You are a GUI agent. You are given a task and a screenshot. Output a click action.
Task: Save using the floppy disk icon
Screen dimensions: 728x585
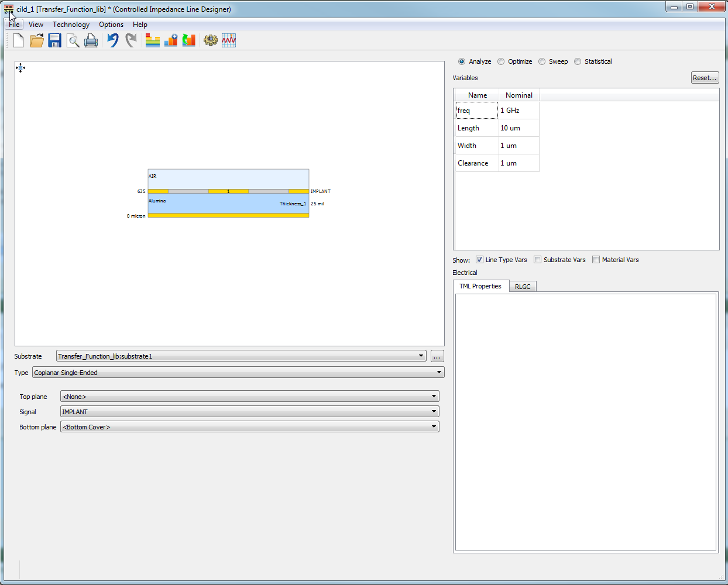(55, 40)
